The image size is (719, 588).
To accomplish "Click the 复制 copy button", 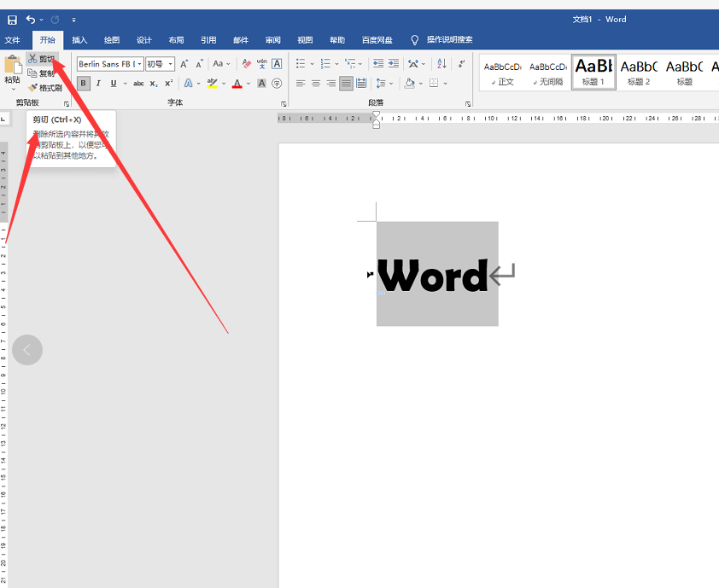I will click(41, 73).
